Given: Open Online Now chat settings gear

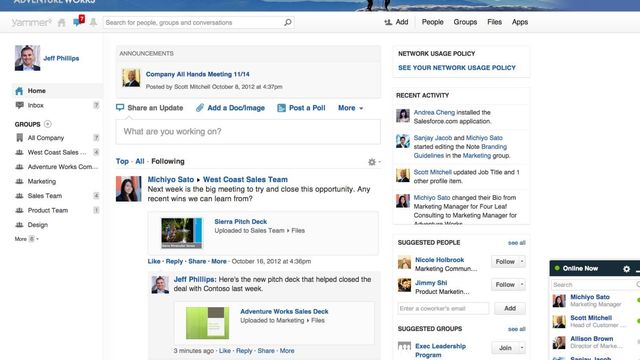Looking at the screenshot, I should [627, 269].
